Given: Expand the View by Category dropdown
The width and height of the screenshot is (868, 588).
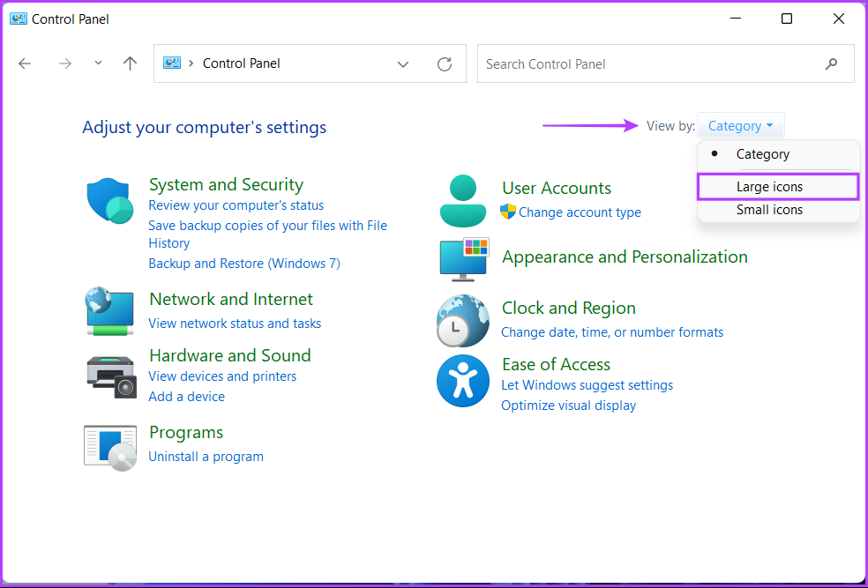Looking at the screenshot, I should 740,126.
